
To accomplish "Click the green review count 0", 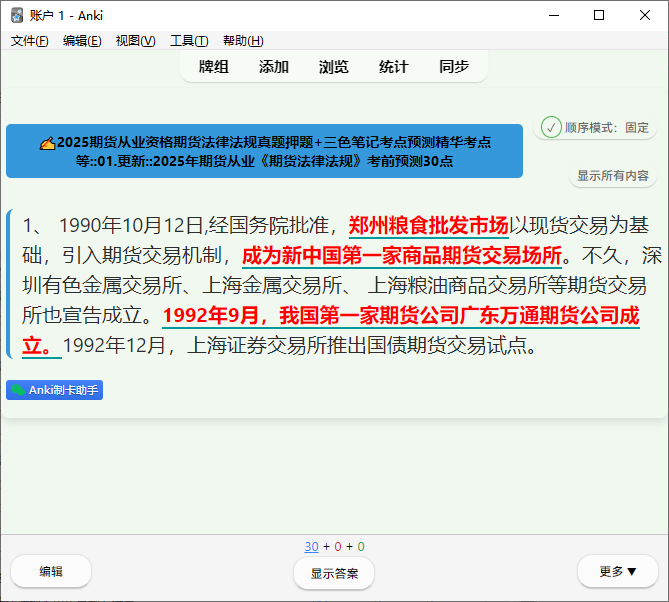I will click(361, 547).
